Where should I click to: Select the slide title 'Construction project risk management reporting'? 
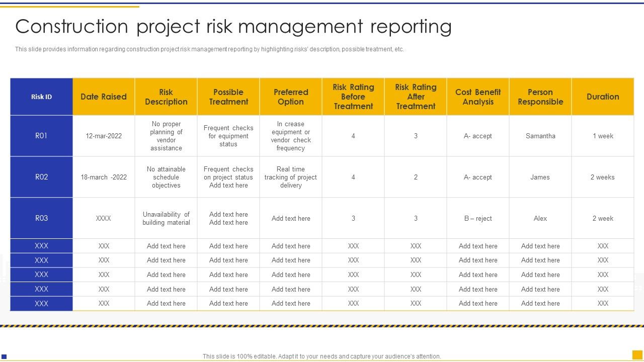pyautogui.click(x=233, y=27)
